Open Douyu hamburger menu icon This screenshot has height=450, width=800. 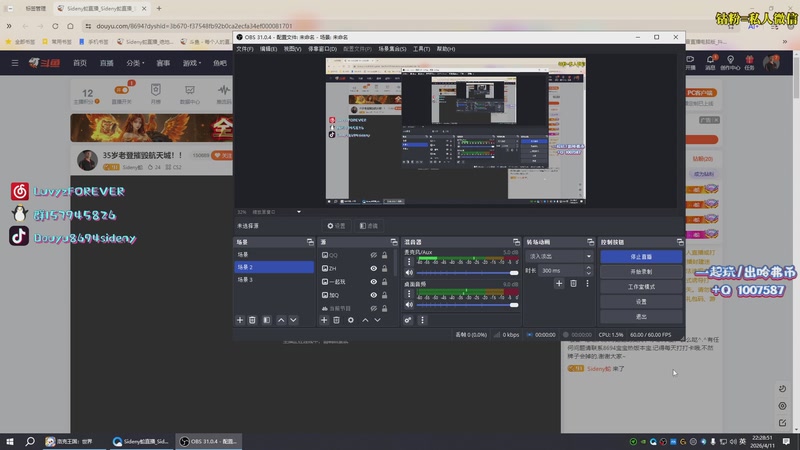point(15,63)
